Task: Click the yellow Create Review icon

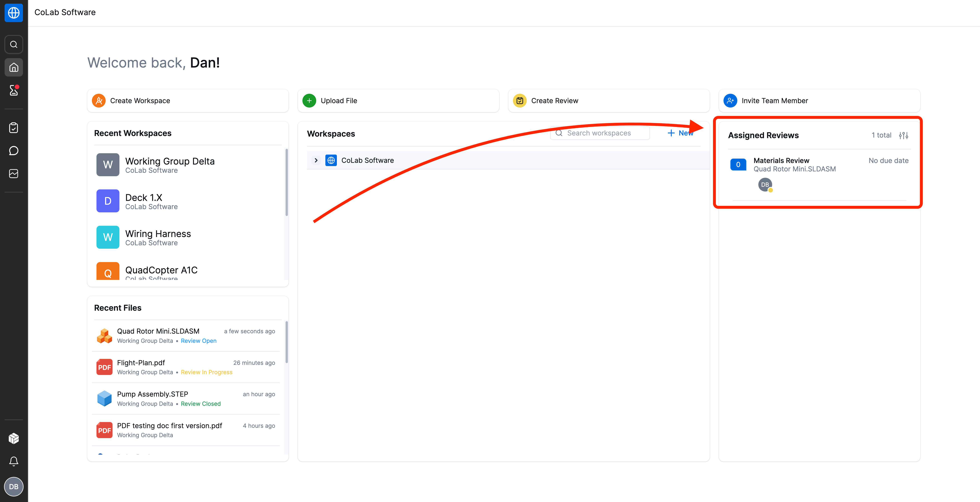Action: pos(520,101)
